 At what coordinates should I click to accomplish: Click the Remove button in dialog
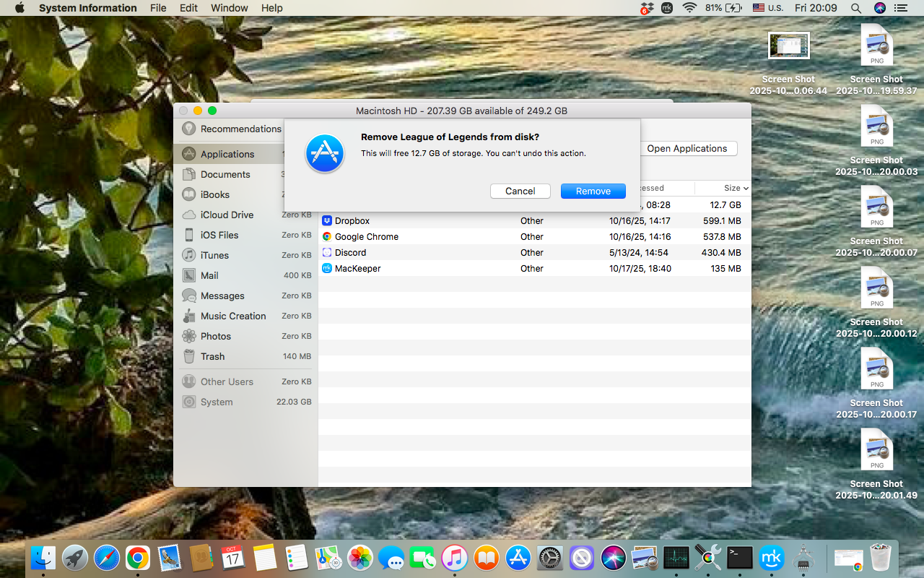(593, 191)
